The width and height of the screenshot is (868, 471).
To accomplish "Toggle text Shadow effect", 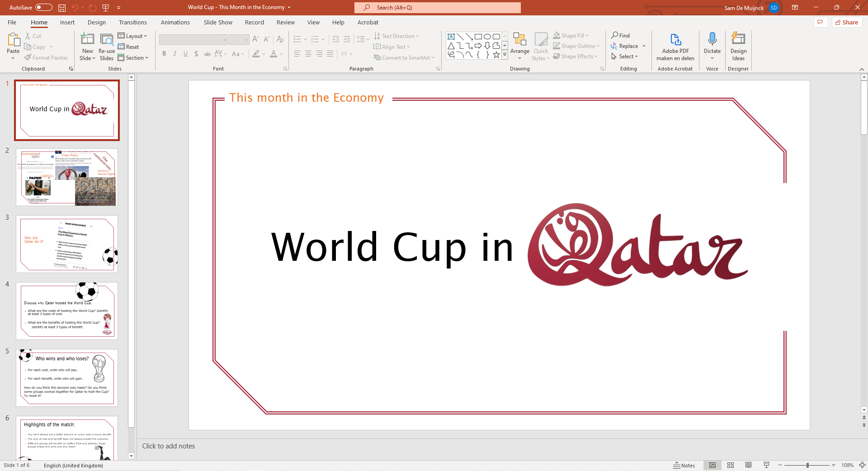I will (196, 54).
